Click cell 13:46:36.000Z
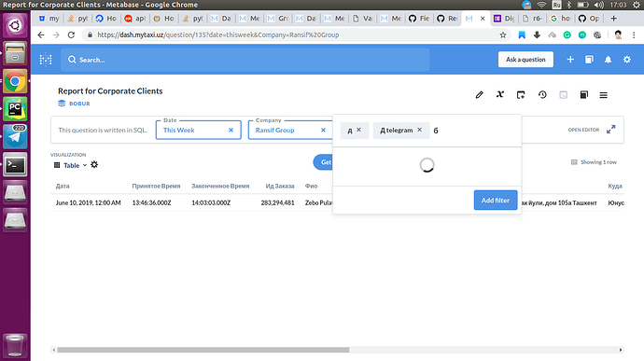Image resolution: width=644 pixels, height=361 pixels. tap(151, 202)
